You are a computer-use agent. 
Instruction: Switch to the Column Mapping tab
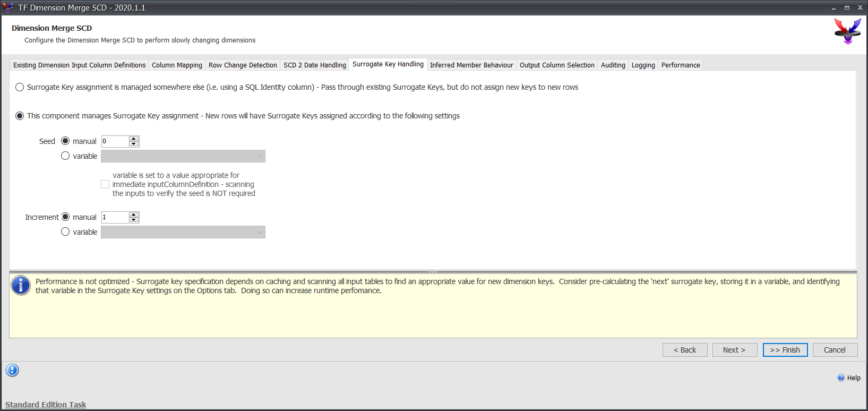point(177,65)
